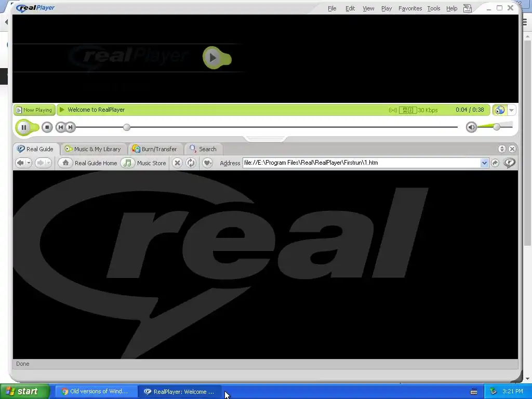Detach the browser panel with the up-down arrow icon

point(502,149)
